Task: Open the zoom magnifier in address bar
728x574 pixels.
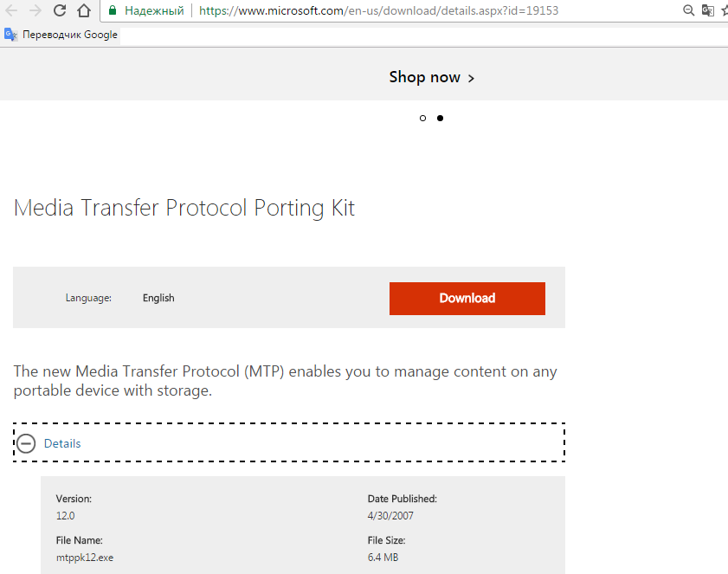Action: tap(688, 11)
